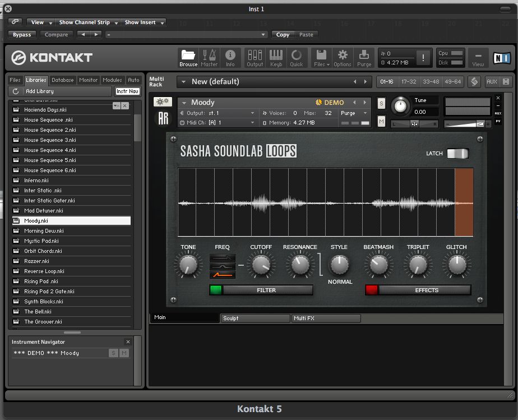This screenshot has width=518, height=420.
Task: Open the Quick load browser
Action: point(297,58)
